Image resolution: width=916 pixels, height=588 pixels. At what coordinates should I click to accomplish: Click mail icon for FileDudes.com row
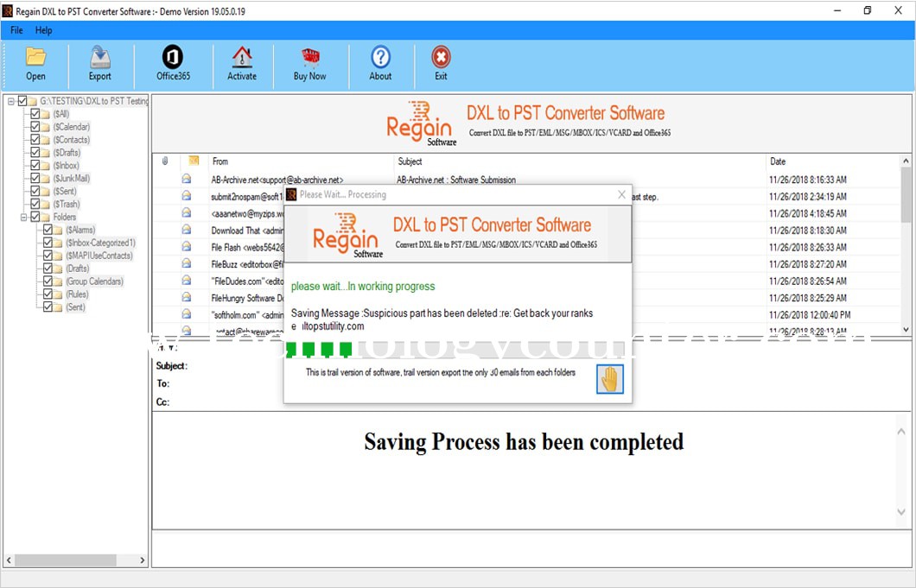[187, 281]
